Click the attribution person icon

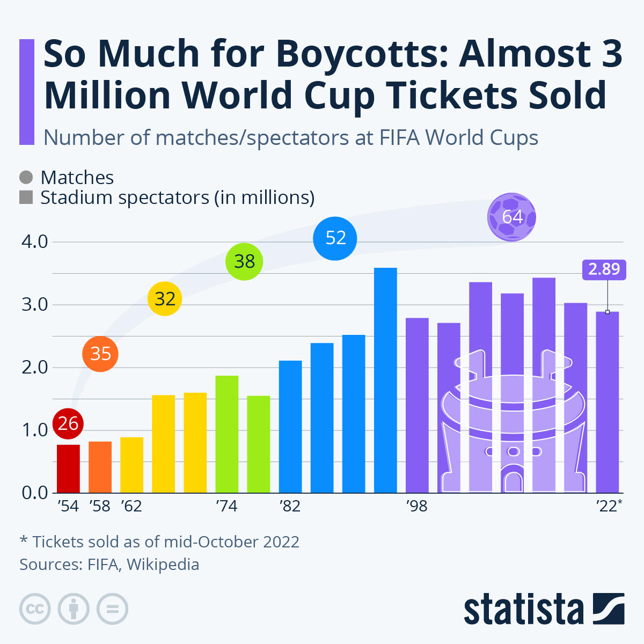point(74,609)
